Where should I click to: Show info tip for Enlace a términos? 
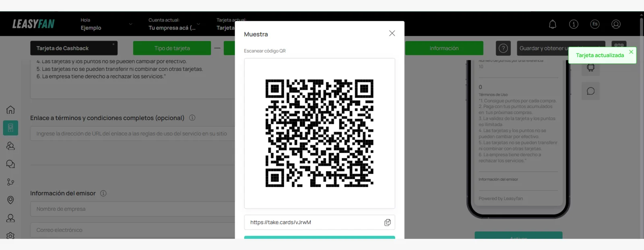point(192,118)
